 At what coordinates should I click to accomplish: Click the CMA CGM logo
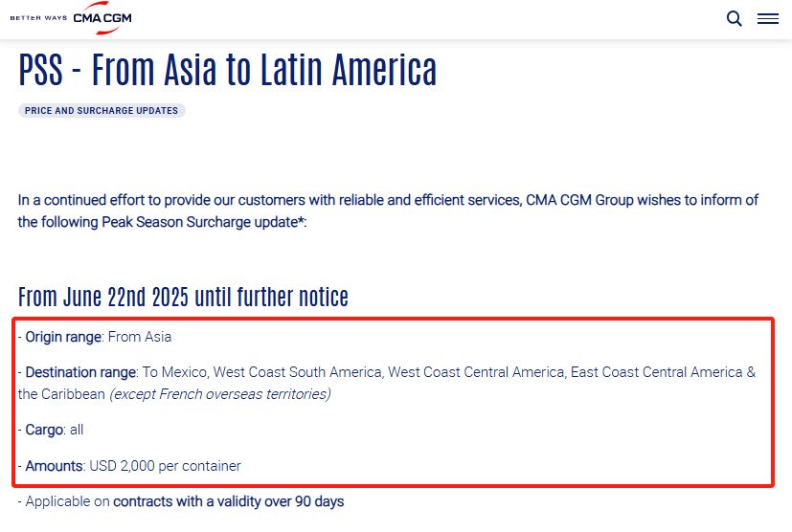[x=102, y=18]
